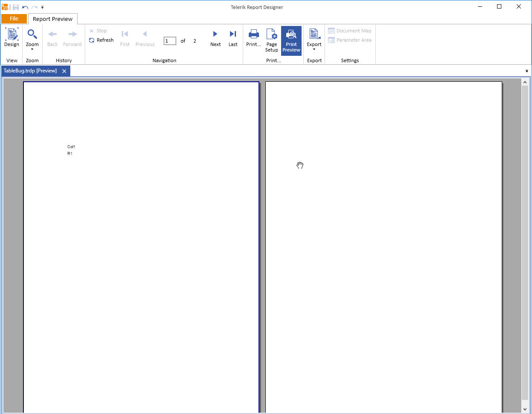Screen dimensions: 532x414
Task: Click the vertical scrollbar thumb
Action: click(x=525, y=243)
